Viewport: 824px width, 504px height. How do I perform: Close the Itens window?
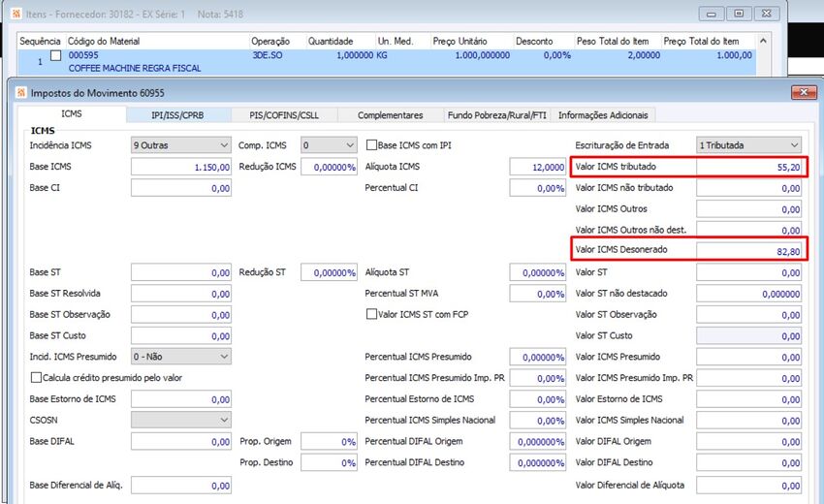point(767,14)
